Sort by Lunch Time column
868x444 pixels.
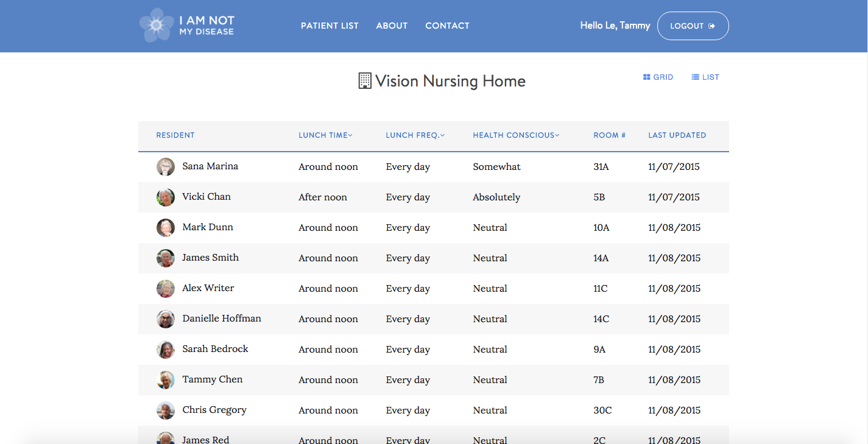(326, 135)
